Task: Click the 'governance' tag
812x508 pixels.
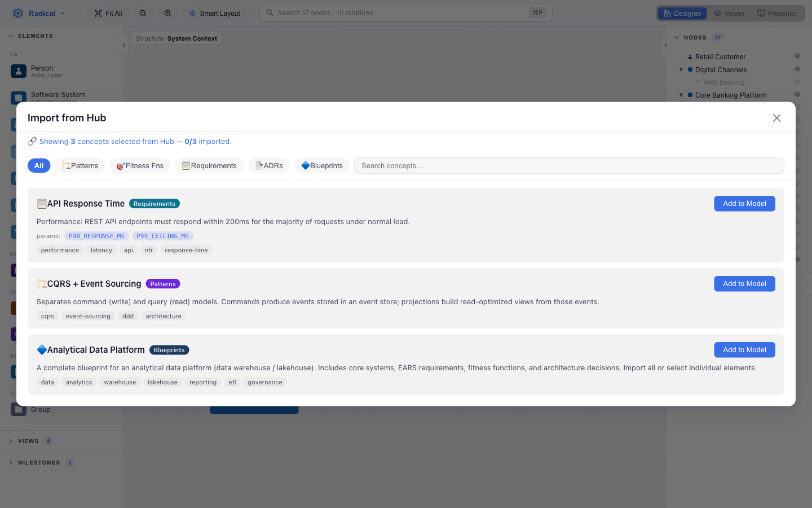Action: pos(265,382)
